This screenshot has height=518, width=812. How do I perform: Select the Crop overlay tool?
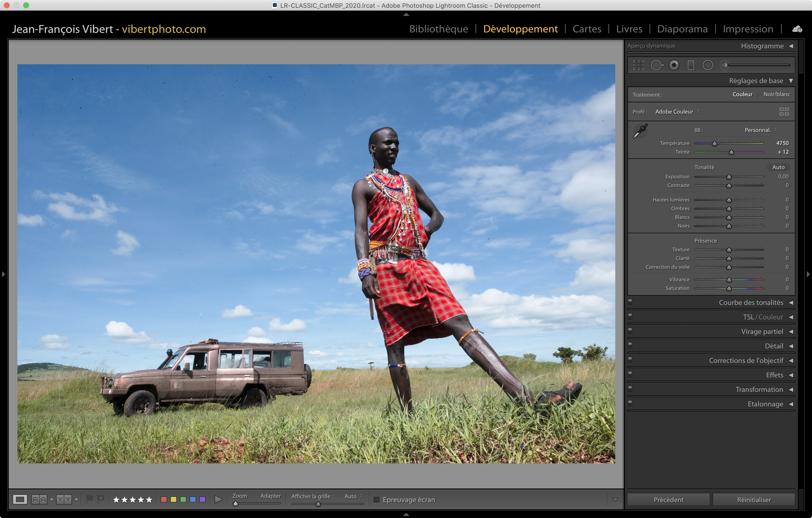(x=638, y=65)
